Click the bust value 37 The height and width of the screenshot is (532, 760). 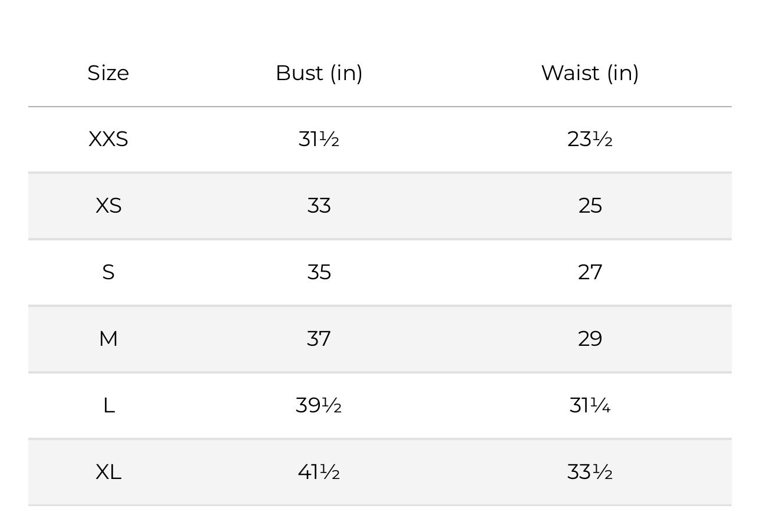[x=319, y=339]
